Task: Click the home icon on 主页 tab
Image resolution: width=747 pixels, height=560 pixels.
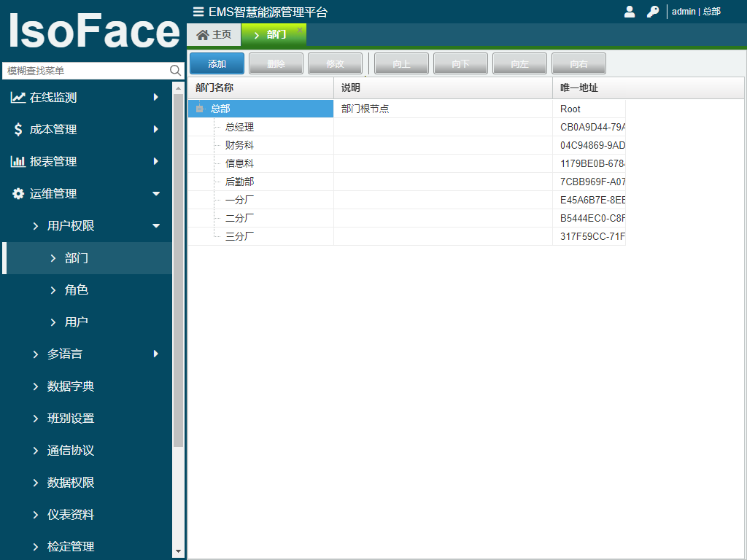Action: [x=203, y=35]
